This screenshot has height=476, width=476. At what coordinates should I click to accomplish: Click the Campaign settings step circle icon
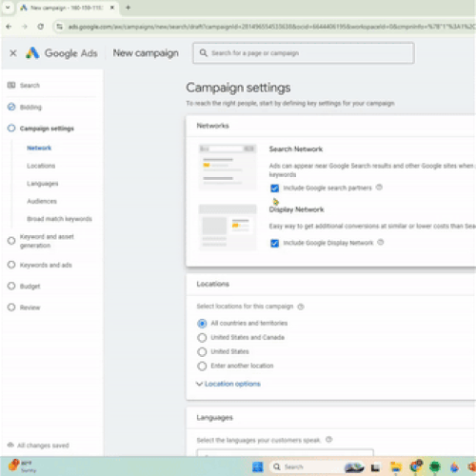point(11,129)
